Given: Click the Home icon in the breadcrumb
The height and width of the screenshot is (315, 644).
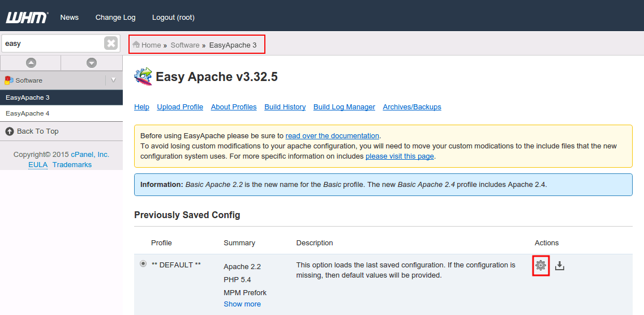Looking at the screenshot, I should 136,44.
